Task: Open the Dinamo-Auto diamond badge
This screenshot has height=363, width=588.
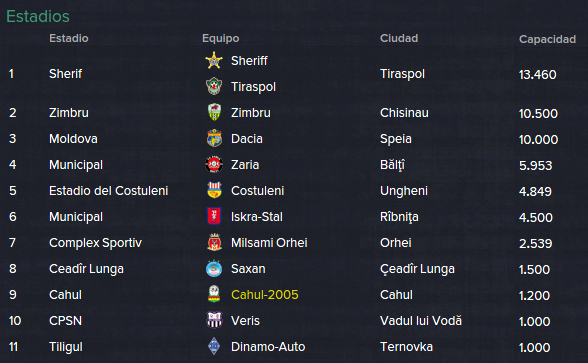Action: (214, 346)
